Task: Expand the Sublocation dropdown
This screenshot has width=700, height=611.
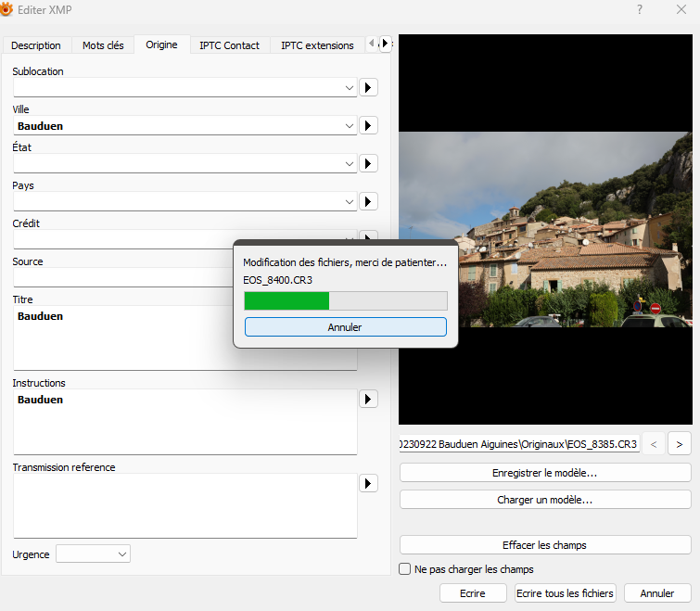Action: (x=350, y=87)
